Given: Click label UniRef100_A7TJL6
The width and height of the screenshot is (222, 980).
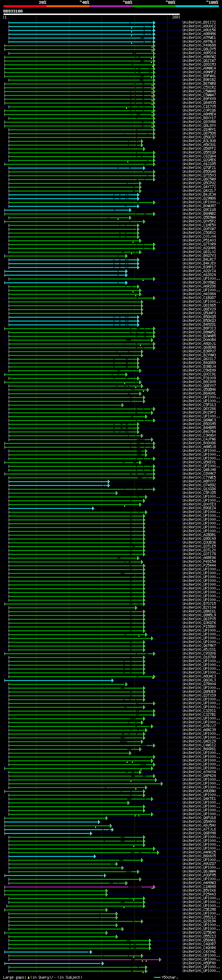Looking at the screenshot, I should tap(199, 829).
